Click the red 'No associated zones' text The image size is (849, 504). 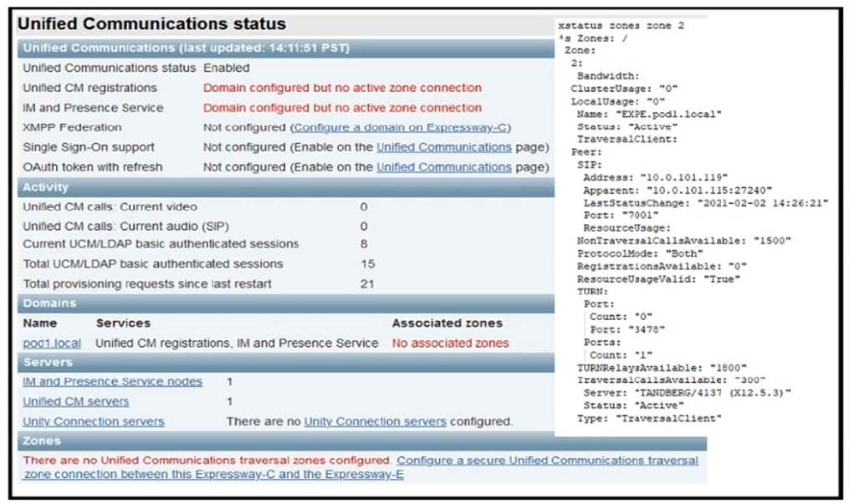pos(450,343)
